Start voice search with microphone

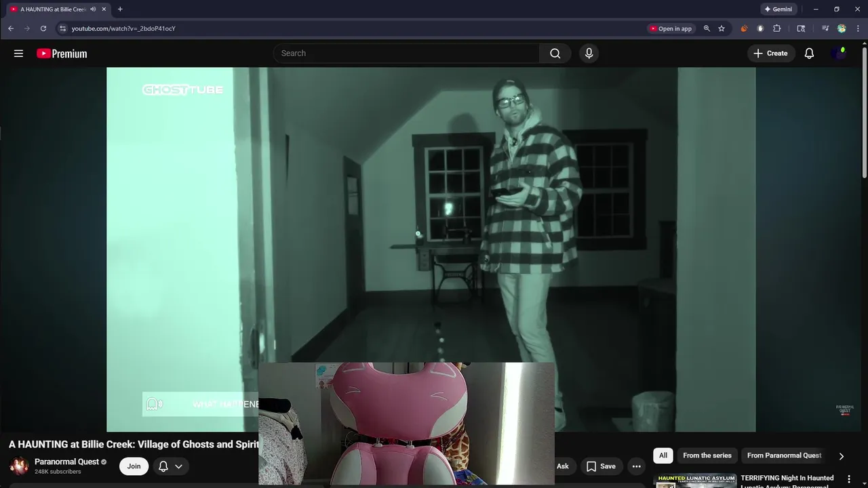[589, 54]
